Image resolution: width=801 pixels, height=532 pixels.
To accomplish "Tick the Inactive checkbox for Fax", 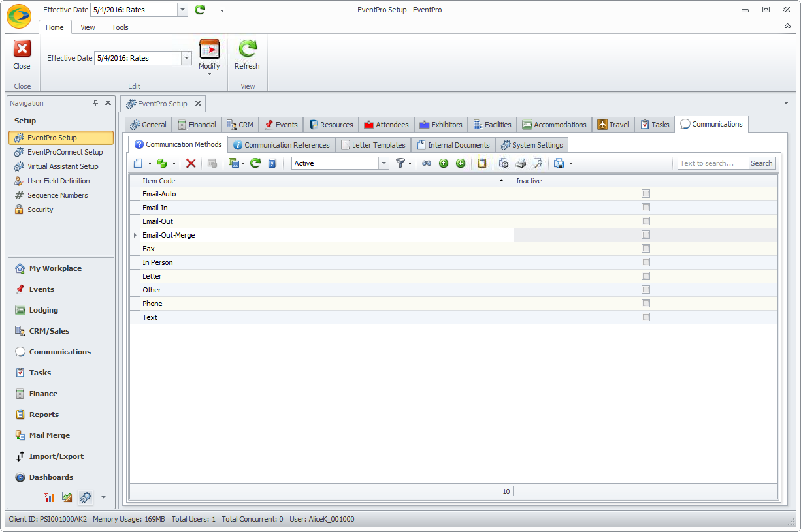I will pyautogui.click(x=646, y=249).
